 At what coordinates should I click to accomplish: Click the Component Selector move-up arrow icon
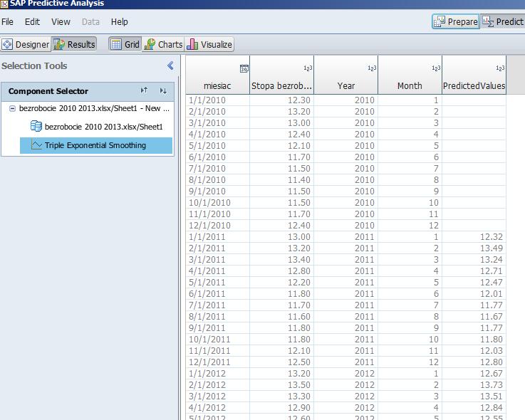click(144, 90)
